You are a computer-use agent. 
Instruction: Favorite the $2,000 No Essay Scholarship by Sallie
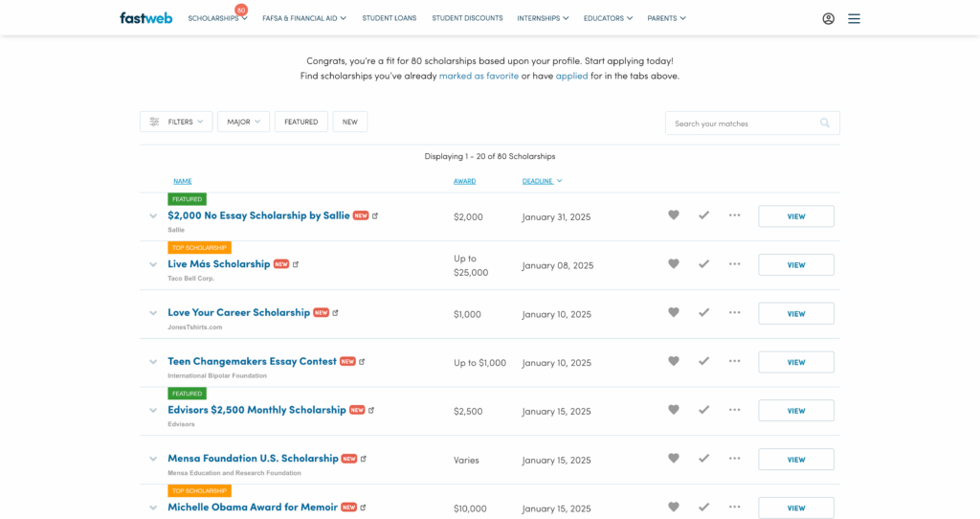pyautogui.click(x=674, y=215)
